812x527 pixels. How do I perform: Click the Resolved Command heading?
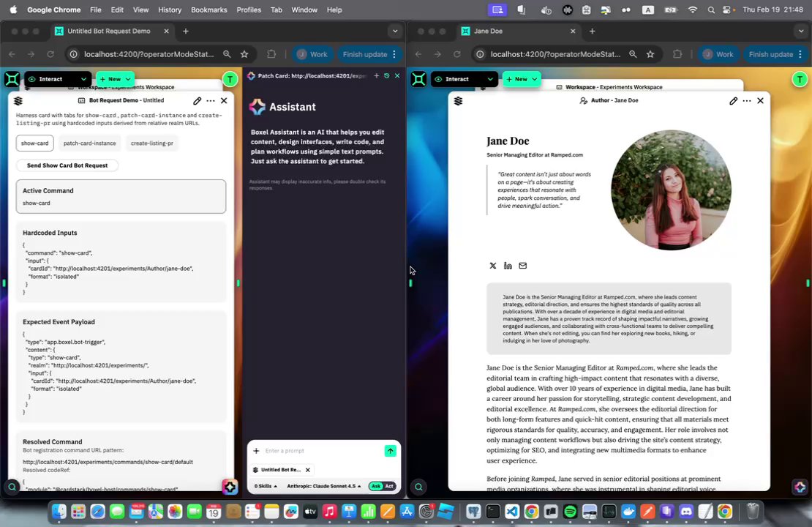coord(52,441)
